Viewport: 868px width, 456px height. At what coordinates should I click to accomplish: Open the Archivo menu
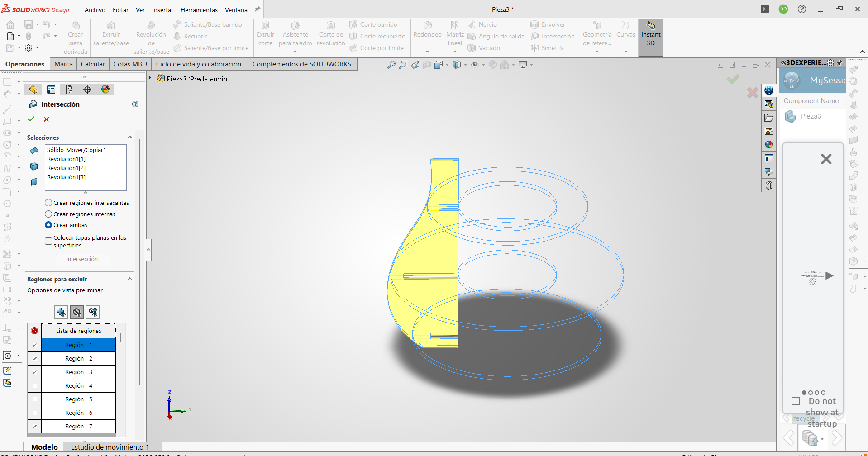tap(95, 9)
